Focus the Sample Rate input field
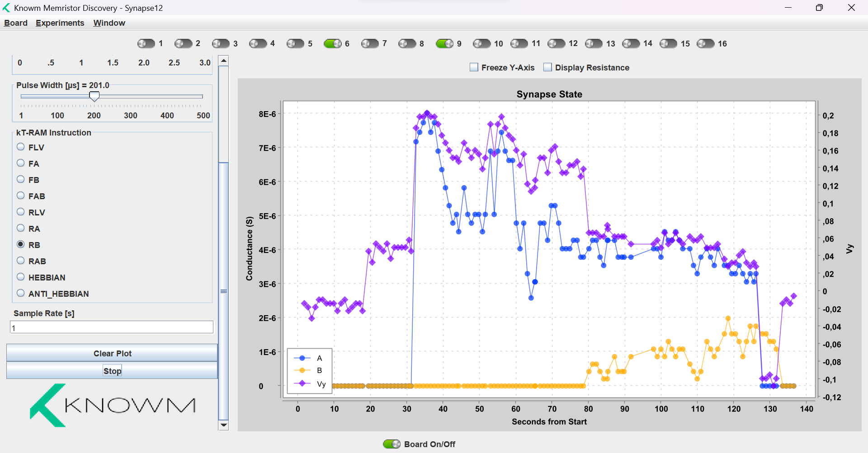Image resolution: width=868 pixels, height=453 pixels. pos(112,327)
